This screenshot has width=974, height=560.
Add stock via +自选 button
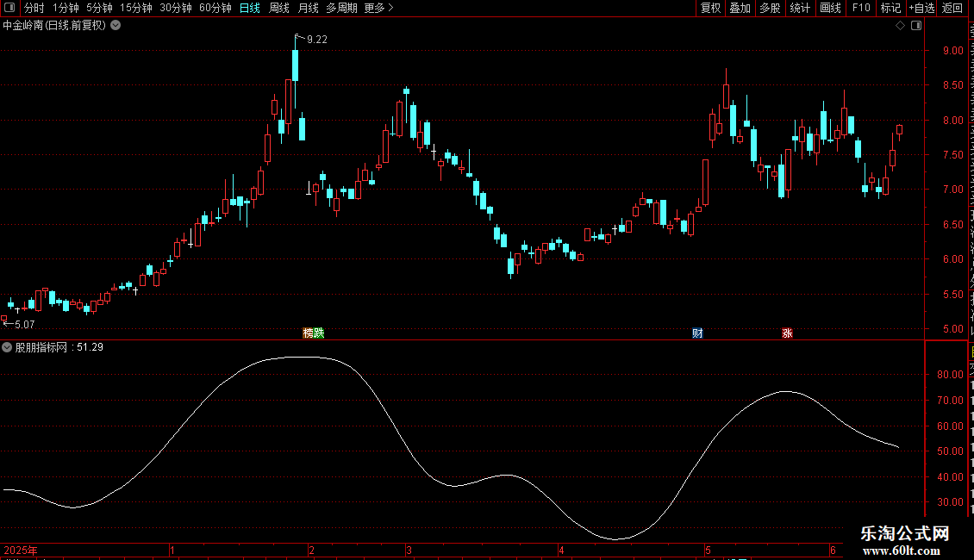pyautogui.click(x=921, y=8)
